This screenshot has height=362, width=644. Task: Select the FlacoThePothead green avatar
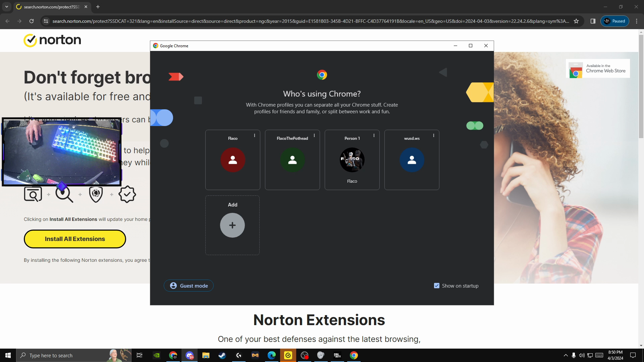click(292, 160)
